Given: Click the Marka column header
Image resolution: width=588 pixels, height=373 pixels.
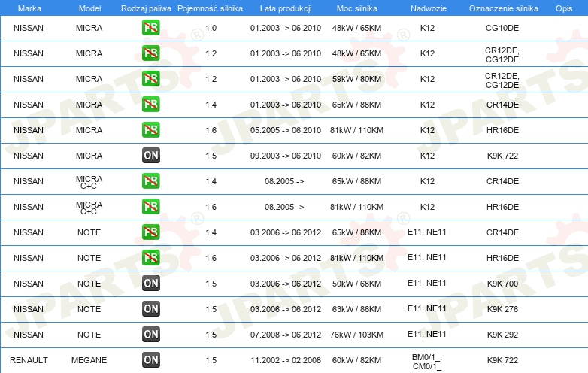Looking at the screenshot, I should point(29,8).
